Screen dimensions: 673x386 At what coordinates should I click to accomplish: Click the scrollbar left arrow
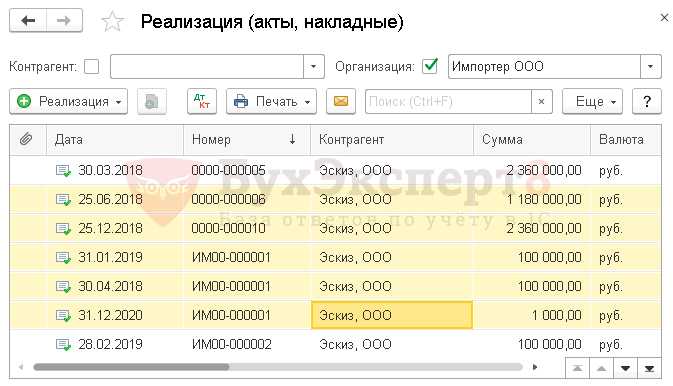click(x=21, y=367)
